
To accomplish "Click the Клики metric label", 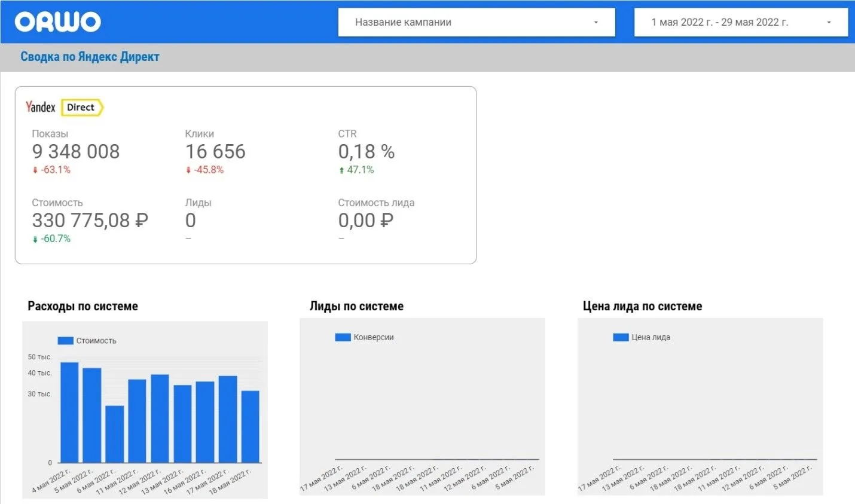I will coord(200,134).
